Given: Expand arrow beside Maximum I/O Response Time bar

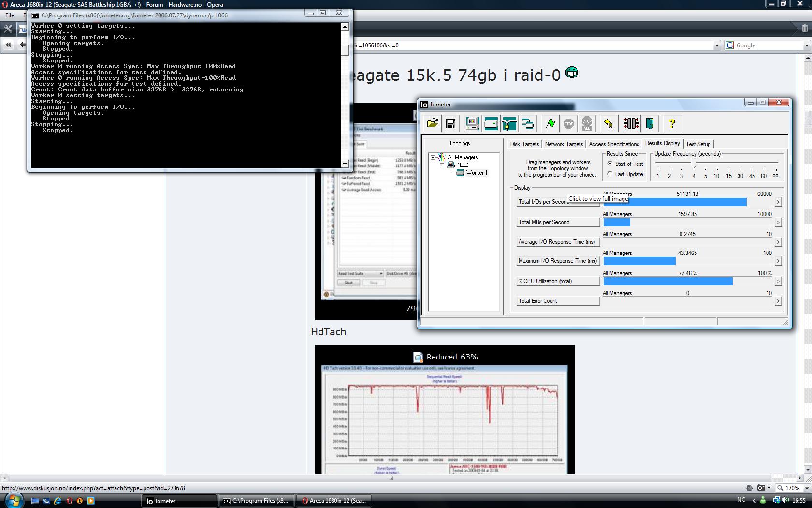Looking at the screenshot, I should [x=778, y=261].
